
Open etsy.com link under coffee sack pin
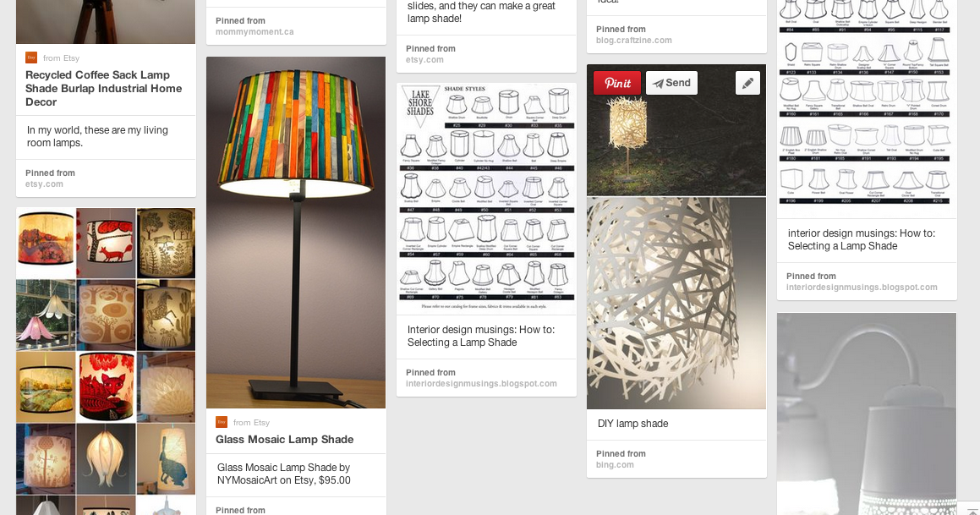(x=44, y=184)
